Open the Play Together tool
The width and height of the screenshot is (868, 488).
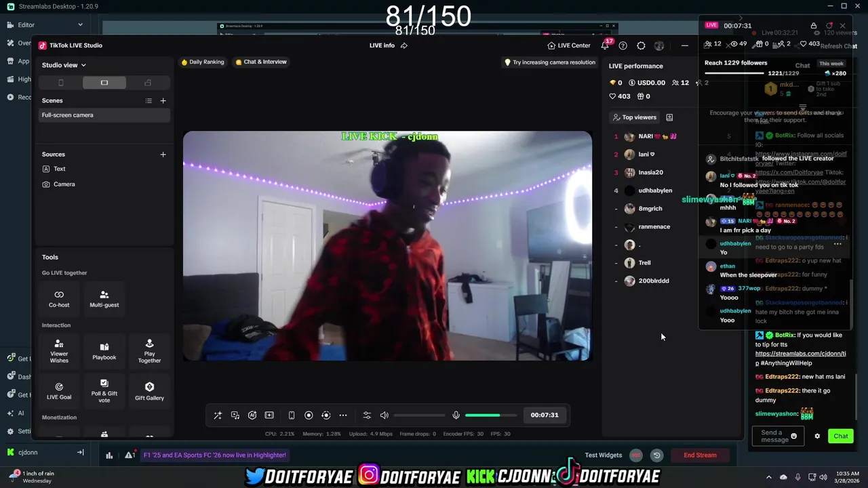click(149, 351)
